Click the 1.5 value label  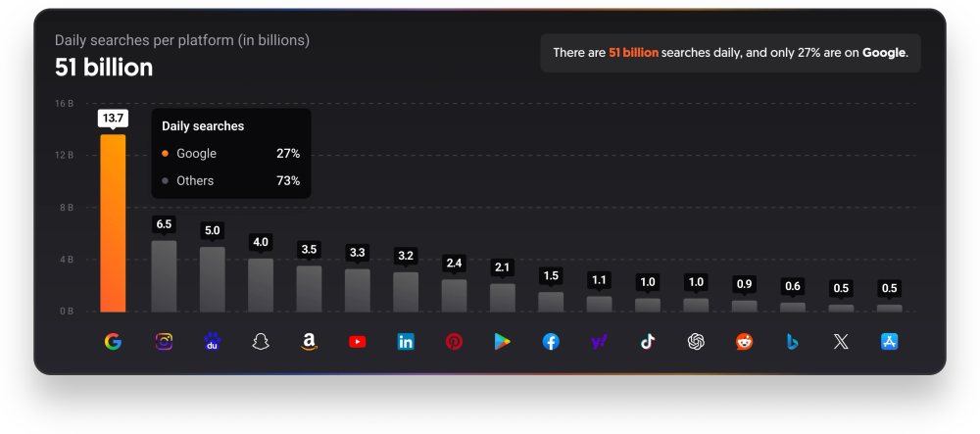click(x=551, y=275)
